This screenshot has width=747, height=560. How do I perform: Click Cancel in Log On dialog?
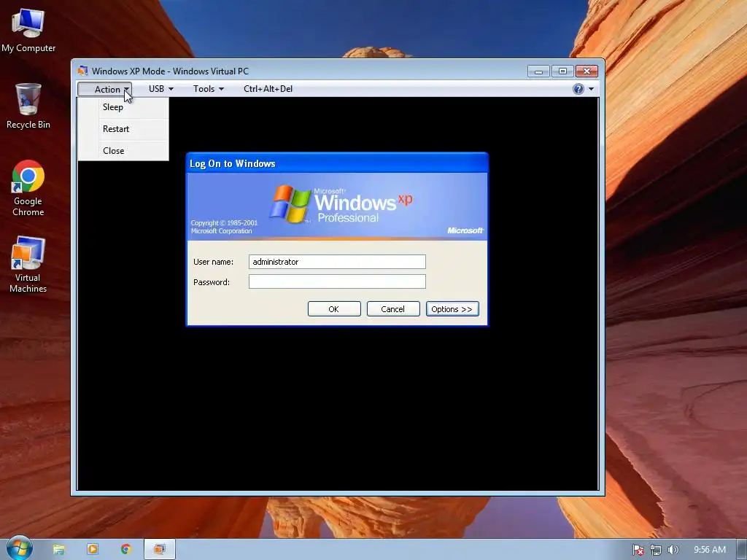click(x=393, y=309)
